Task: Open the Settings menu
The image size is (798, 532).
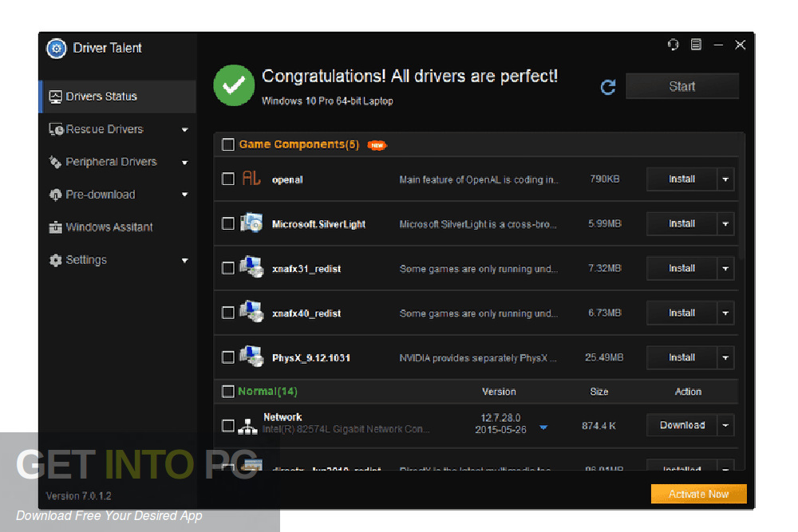Action: [117, 260]
